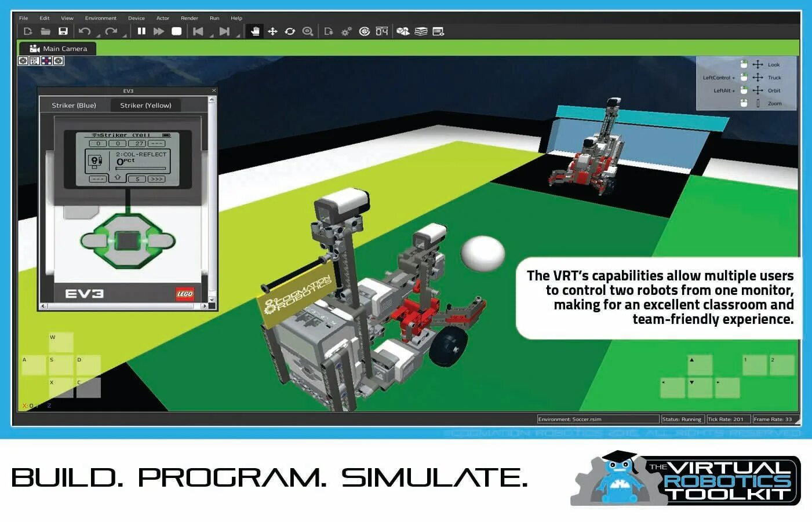Viewport: 812px width, 522px height.
Task: Open the Environment menu
Action: (x=100, y=18)
